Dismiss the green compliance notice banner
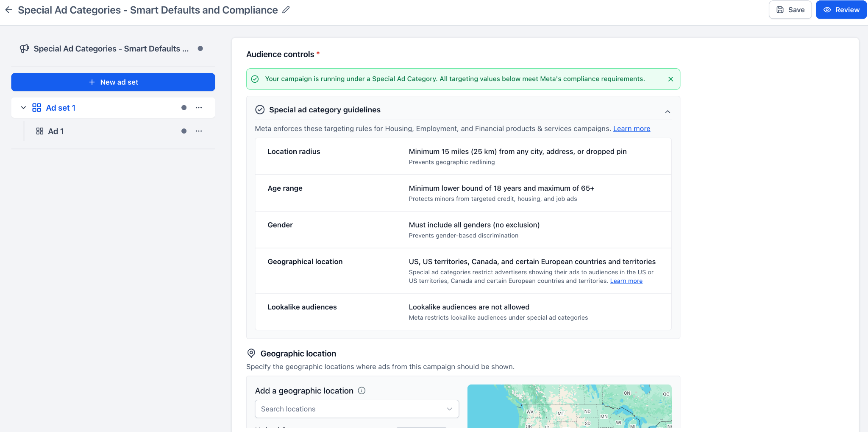This screenshot has height=432, width=868. point(670,79)
